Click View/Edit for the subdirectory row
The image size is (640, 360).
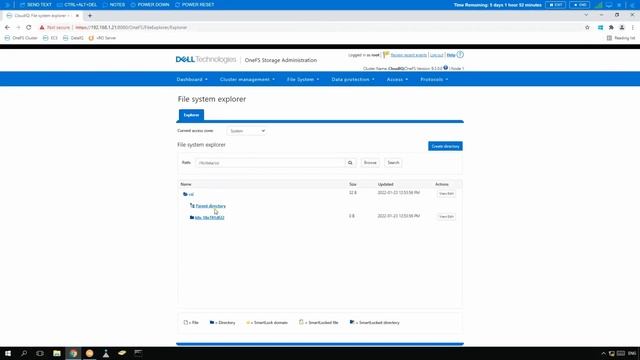446,217
